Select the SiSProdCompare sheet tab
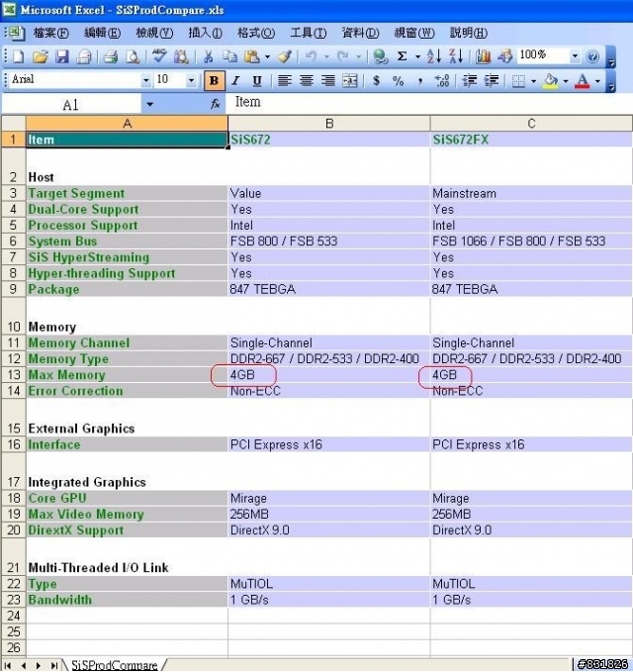 (115, 665)
